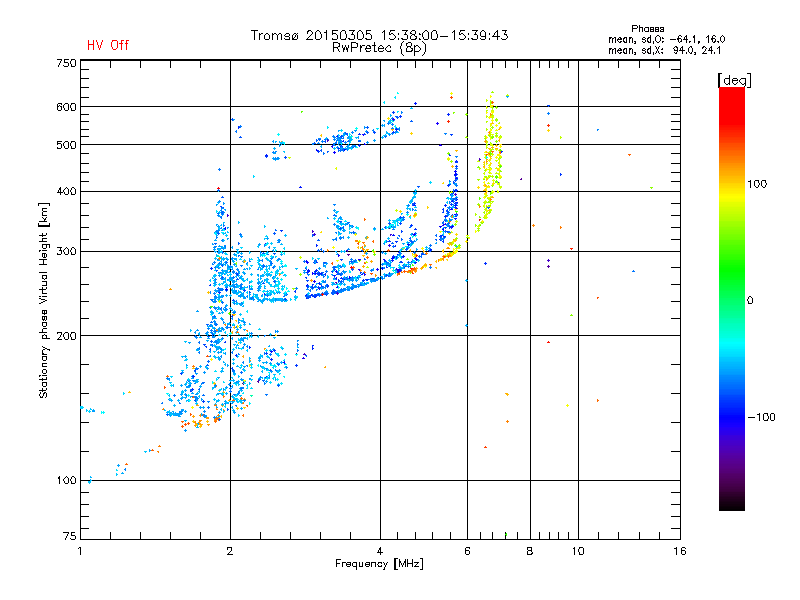Click the yellow-green echo trace near 6.5 MHz

[x=490, y=162]
